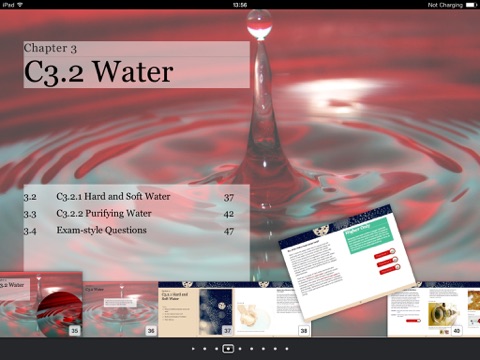Tap the iPad label in status bar

click(x=8, y=5)
